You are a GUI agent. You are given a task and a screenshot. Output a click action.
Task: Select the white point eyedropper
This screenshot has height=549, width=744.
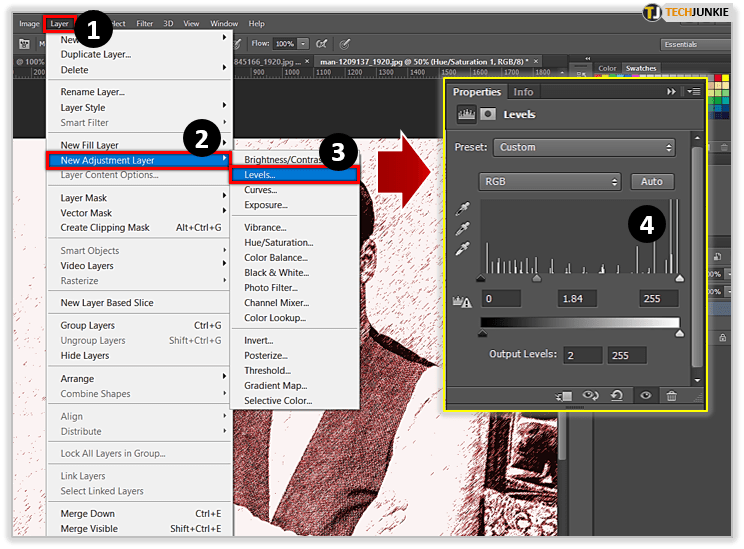[x=462, y=248]
